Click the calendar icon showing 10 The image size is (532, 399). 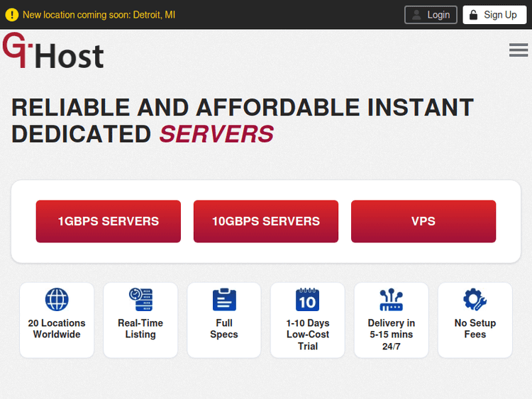click(308, 299)
